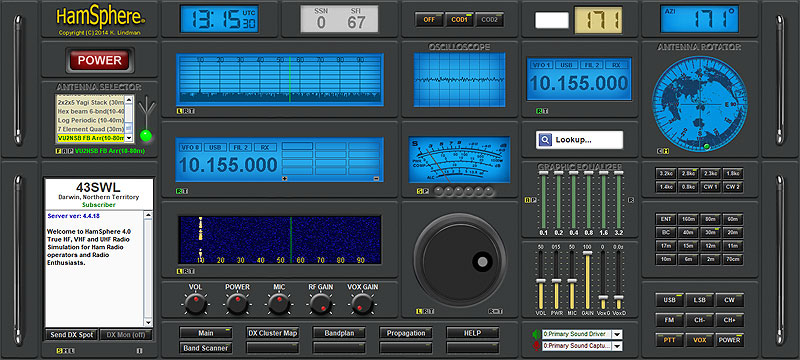
Task: Click the magnifier icon in Lookup box
Action: pyautogui.click(x=545, y=140)
